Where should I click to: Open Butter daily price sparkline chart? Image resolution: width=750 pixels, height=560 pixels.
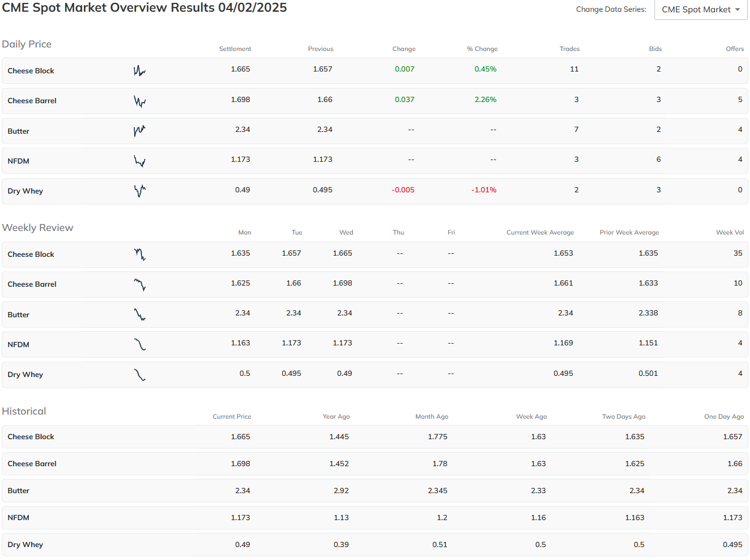pos(140,131)
